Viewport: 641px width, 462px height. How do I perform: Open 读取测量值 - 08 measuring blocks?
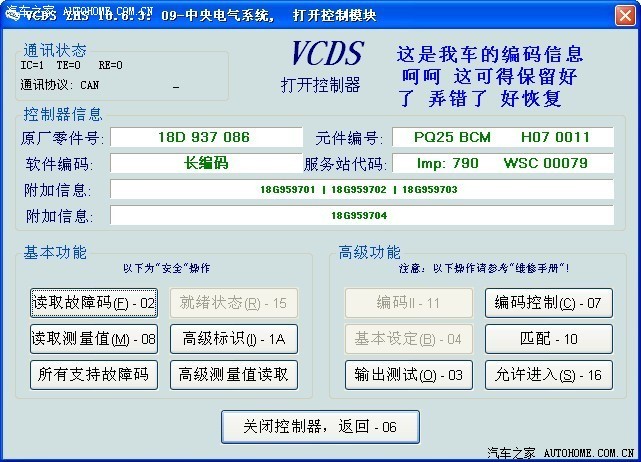point(94,339)
